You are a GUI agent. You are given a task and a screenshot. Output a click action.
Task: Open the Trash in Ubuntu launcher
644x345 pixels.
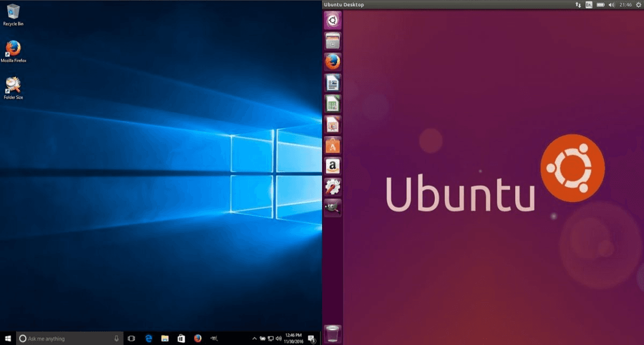(333, 334)
